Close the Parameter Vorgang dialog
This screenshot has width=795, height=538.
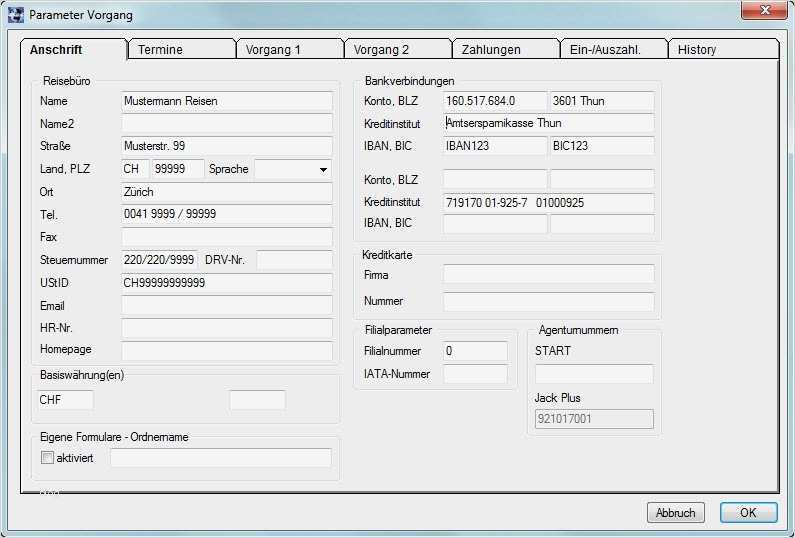(x=765, y=10)
